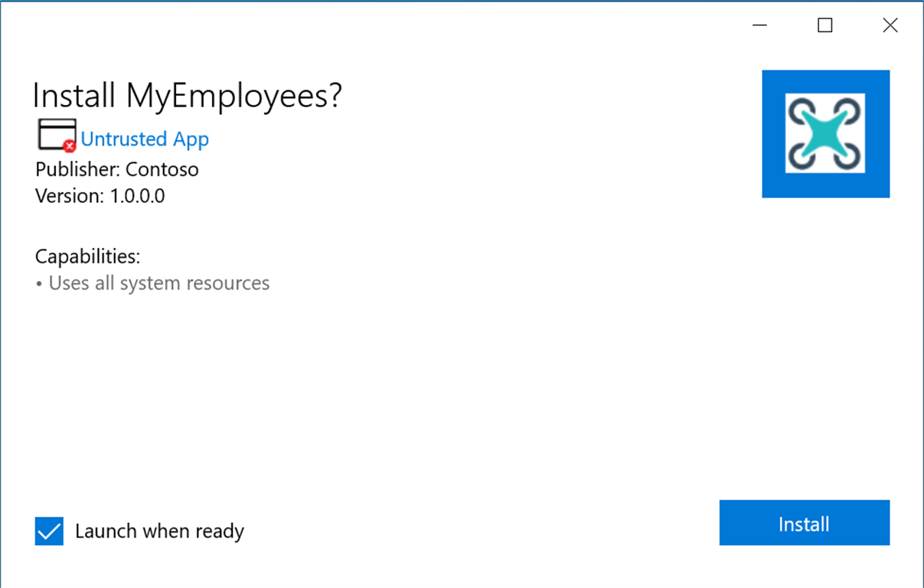Minimize the App Installer window
This screenshot has width=924, height=588.
[x=759, y=25]
